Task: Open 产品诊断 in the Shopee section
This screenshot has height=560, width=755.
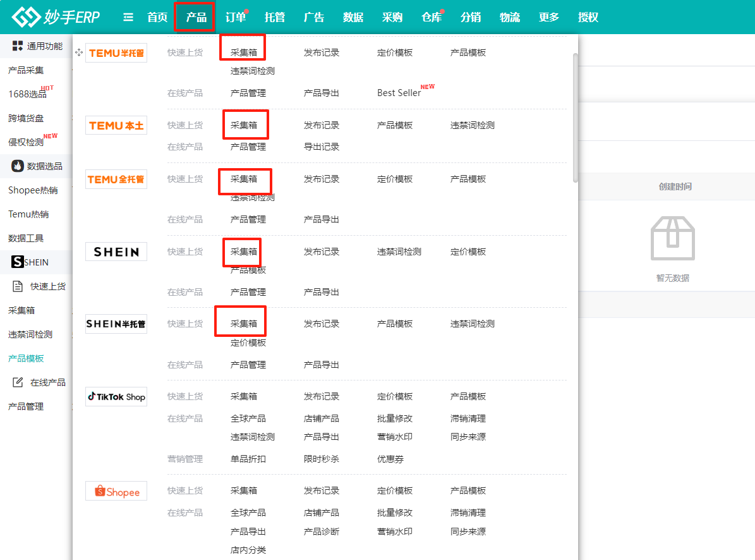Action: [321, 532]
